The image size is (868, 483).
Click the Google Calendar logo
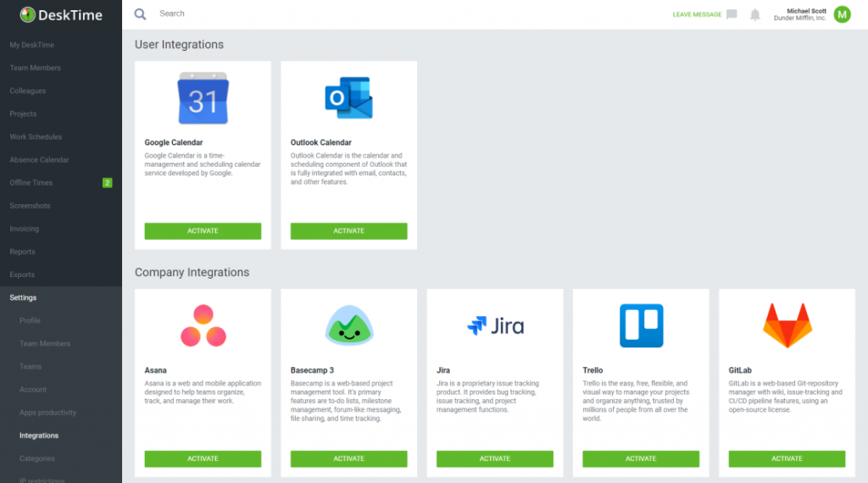point(203,98)
